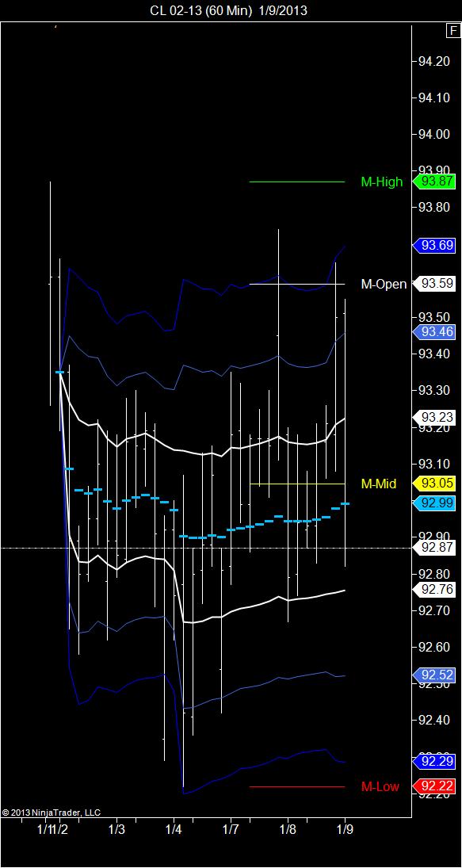
Task: Click the 93.50 price axis label
Action: (x=433, y=317)
